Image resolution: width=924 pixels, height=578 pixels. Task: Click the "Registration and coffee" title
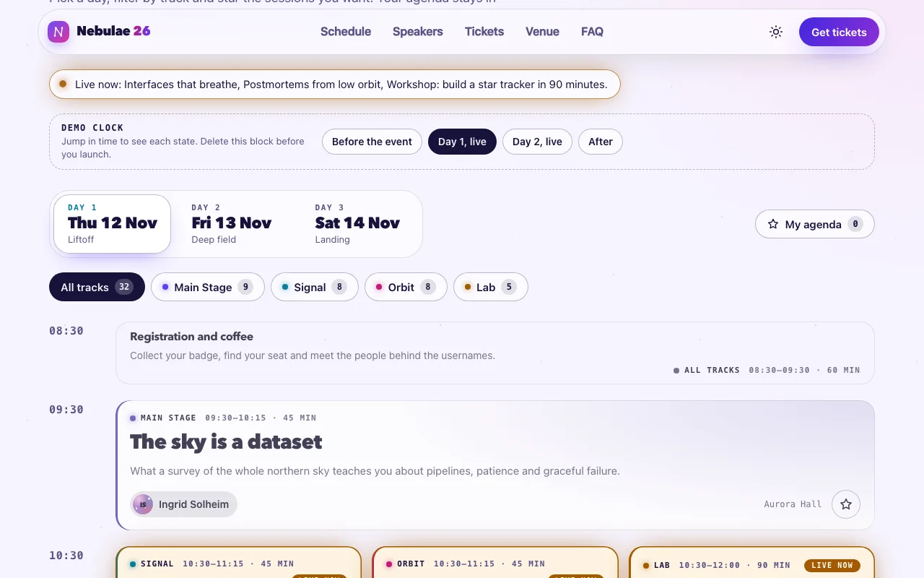point(191,337)
